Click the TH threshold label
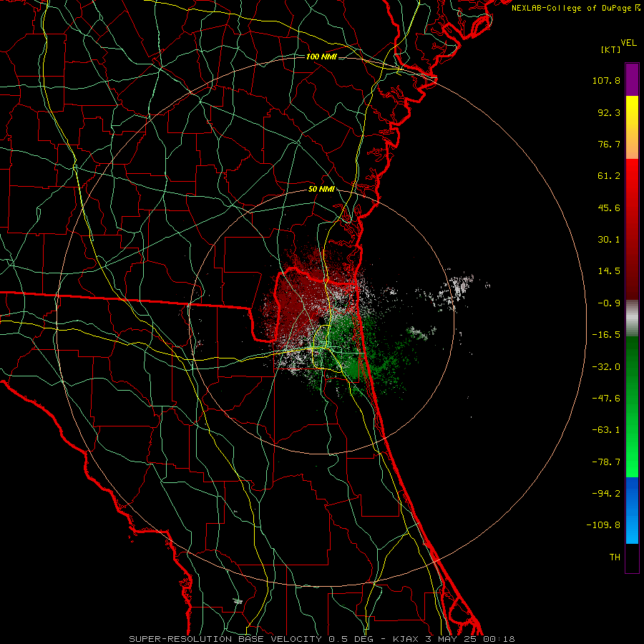This screenshot has height=644, width=644. (615, 557)
